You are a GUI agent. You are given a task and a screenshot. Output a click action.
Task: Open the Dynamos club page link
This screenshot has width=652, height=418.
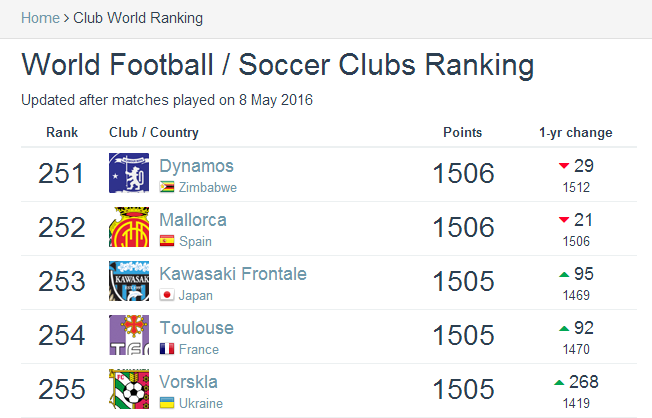point(196,166)
